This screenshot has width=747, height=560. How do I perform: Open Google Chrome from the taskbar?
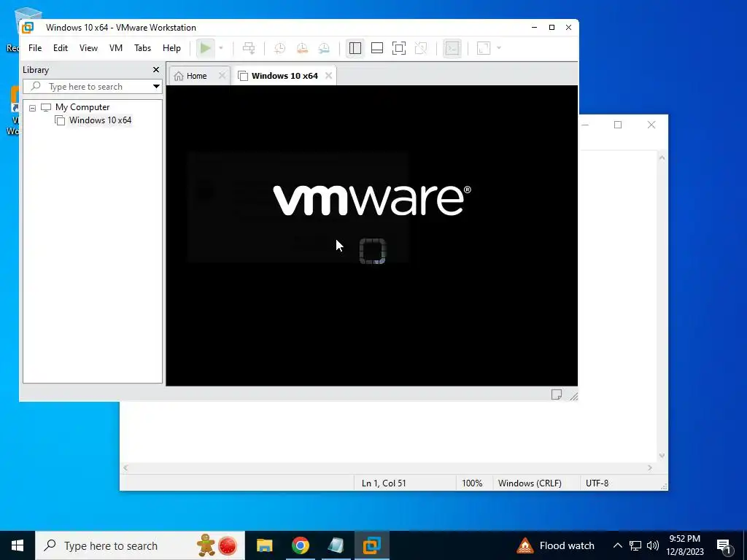point(300,545)
